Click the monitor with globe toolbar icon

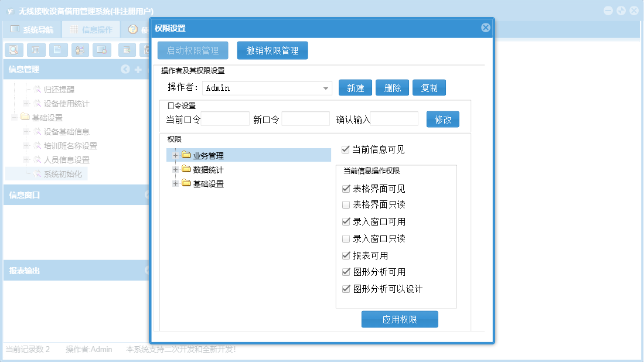[102, 50]
